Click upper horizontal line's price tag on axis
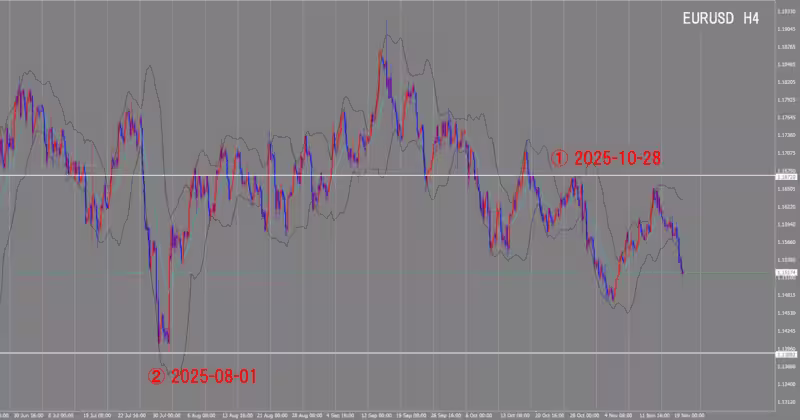 pyautogui.click(x=786, y=176)
